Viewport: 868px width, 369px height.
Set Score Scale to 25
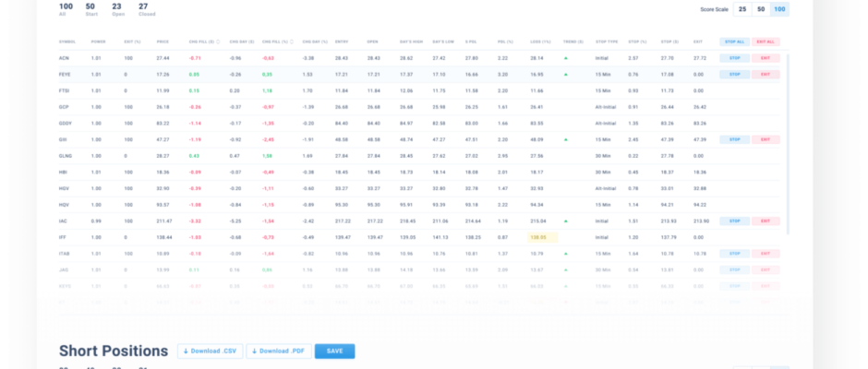[x=742, y=9]
